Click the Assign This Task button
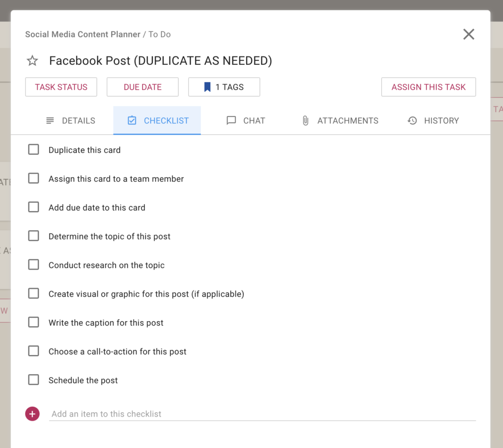Image resolution: width=503 pixels, height=448 pixels. coord(428,87)
